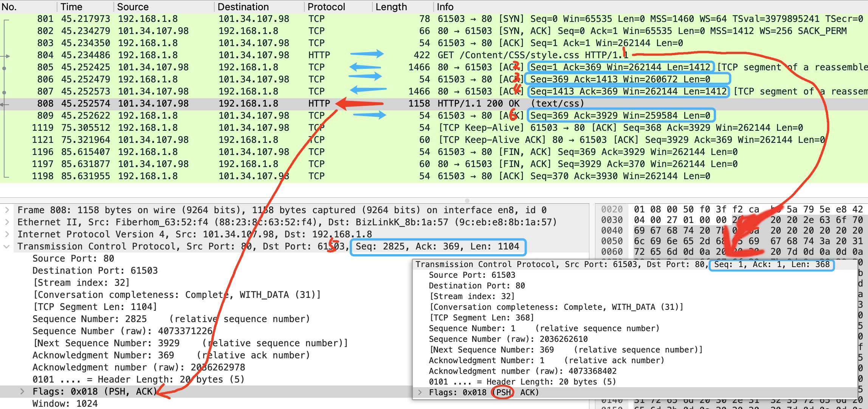Expand the Frame 808 tree row
Image resolution: width=868 pixels, height=409 pixels.
click(7, 210)
